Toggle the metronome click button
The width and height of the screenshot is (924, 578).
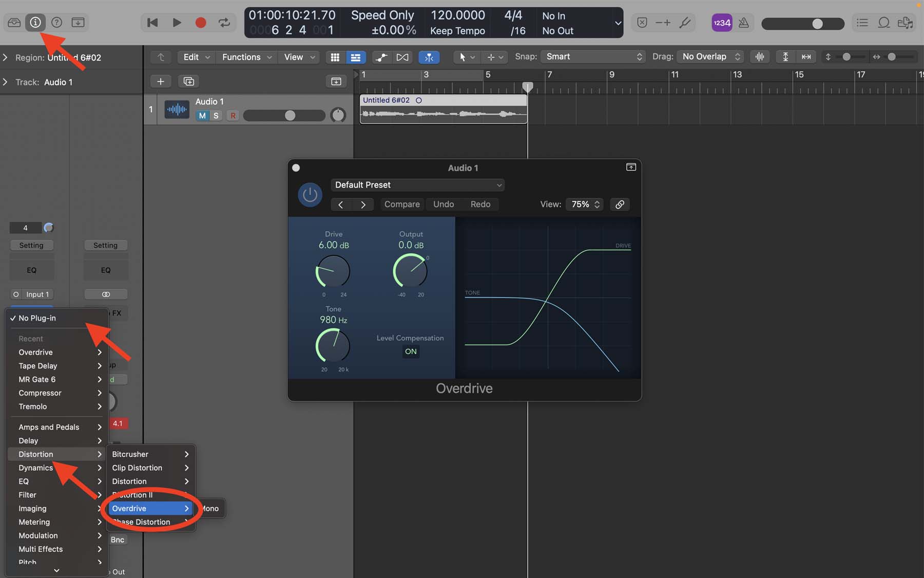click(x=743, y=23)
